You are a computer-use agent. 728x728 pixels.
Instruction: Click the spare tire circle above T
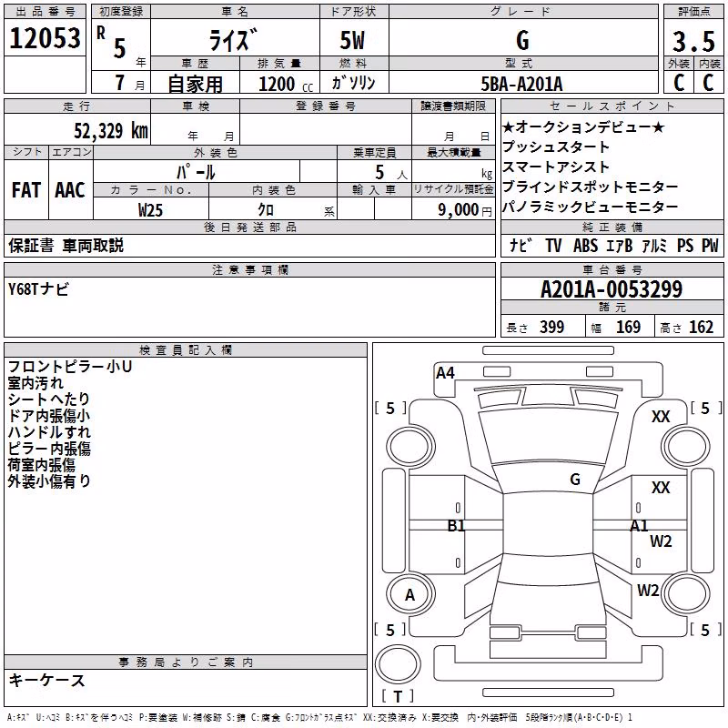tap(398, 664)
